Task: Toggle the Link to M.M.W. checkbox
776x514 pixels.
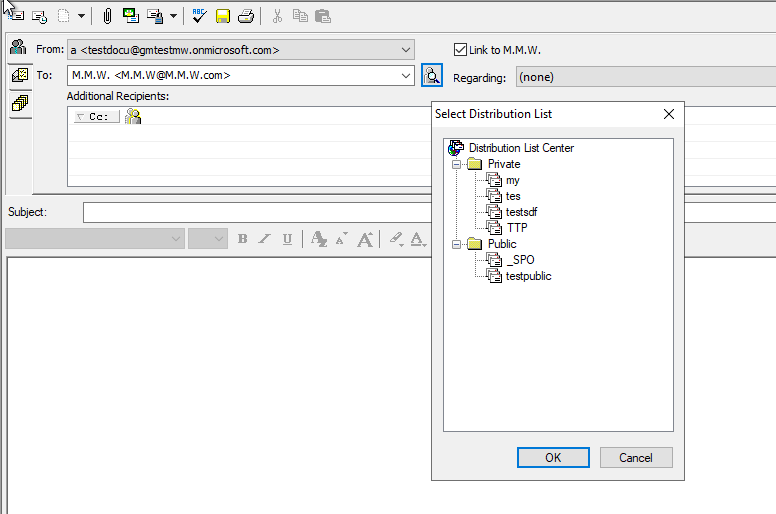Action: (460, 50)
